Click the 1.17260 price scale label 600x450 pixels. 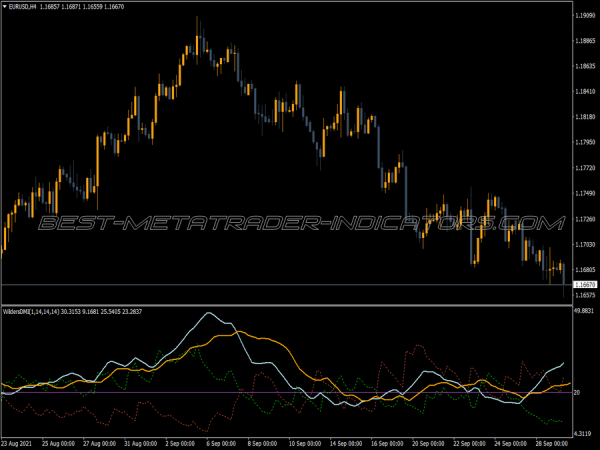coord(585,219)
